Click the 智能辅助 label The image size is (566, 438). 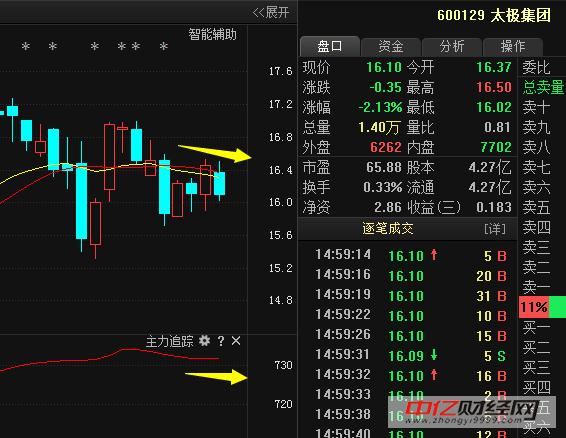(x=212, y=34)
